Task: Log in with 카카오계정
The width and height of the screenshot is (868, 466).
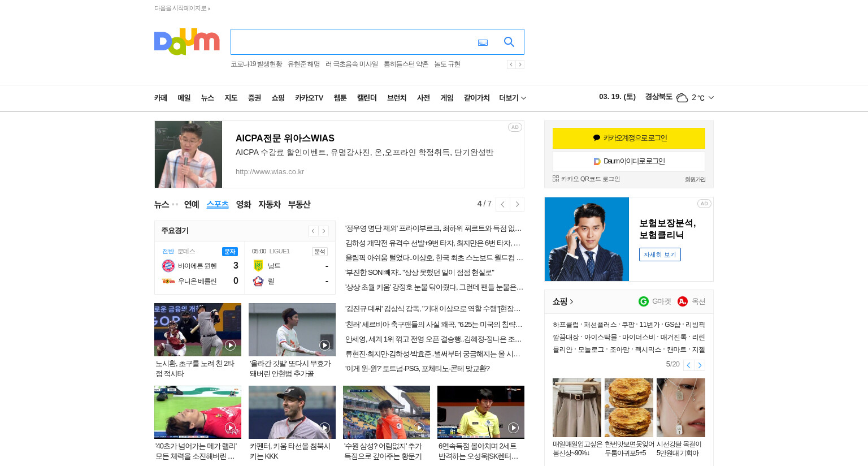Action: click(x=629, y=138)
